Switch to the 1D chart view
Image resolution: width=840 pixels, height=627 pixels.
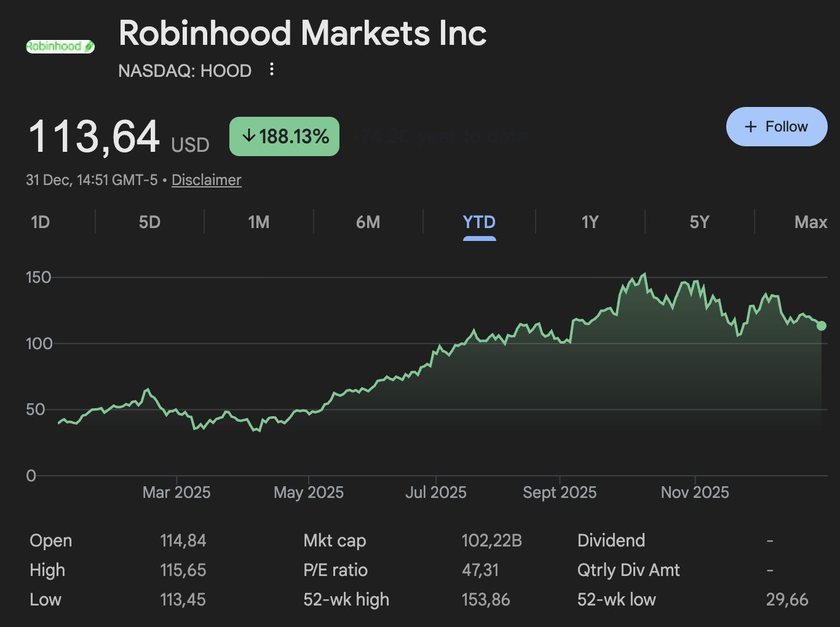[39, 222]
